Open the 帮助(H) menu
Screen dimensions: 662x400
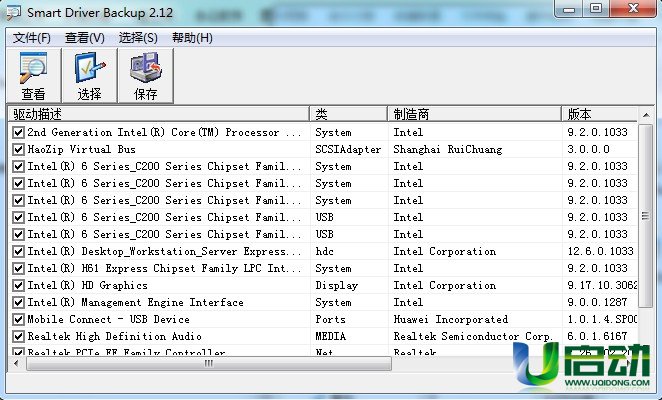[192, 38]
